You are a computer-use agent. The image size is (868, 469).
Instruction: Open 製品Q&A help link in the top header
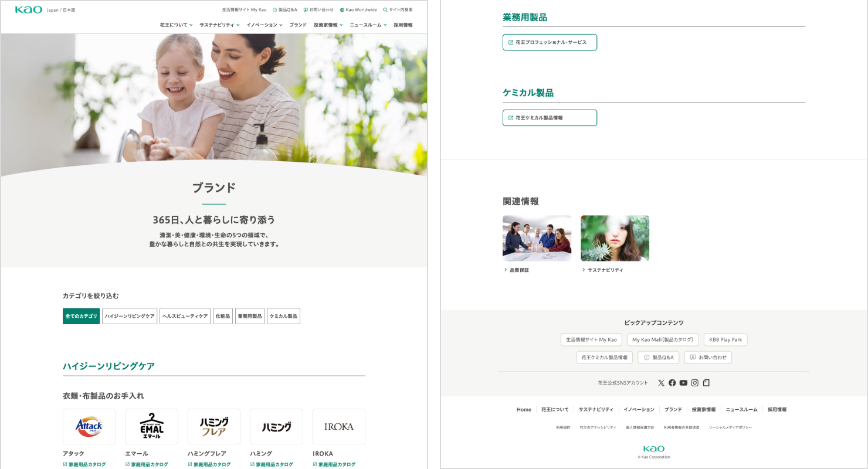coord(285,10)
